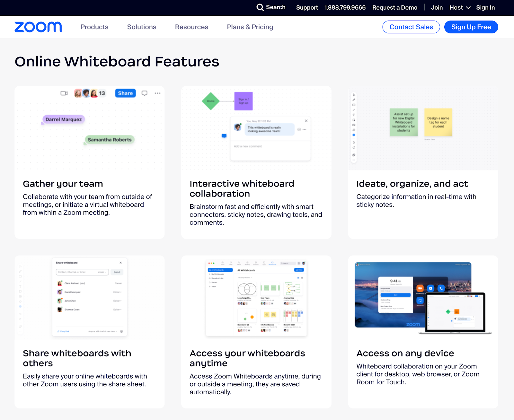Click the blue Join plus icon on the Zoom Room screen
Screen dimensions: 514x420
[x=431, y=288]
